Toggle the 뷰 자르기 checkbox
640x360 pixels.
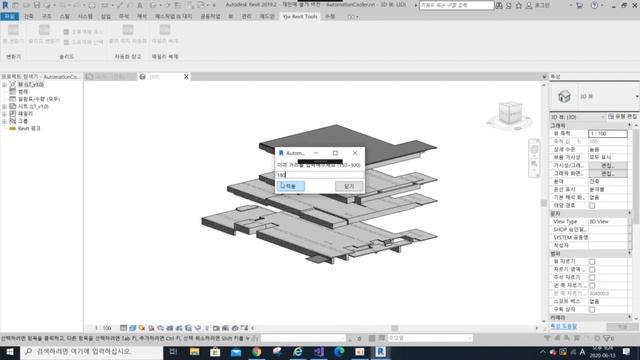click(x=592, y=262)
